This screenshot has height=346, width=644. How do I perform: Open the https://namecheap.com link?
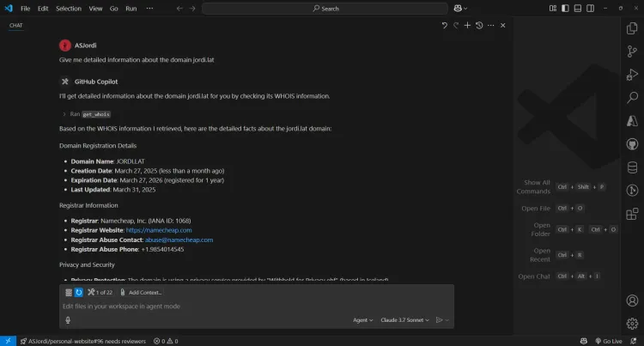pos(159,230)
